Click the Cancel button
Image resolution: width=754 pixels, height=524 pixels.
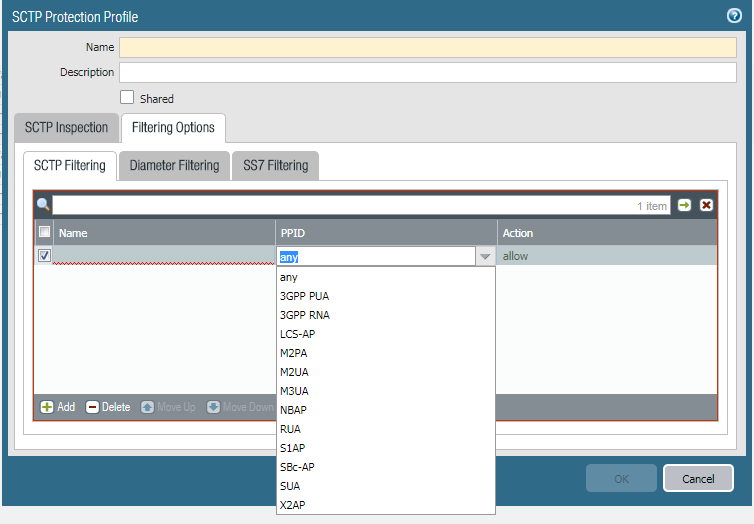[698, 478]
